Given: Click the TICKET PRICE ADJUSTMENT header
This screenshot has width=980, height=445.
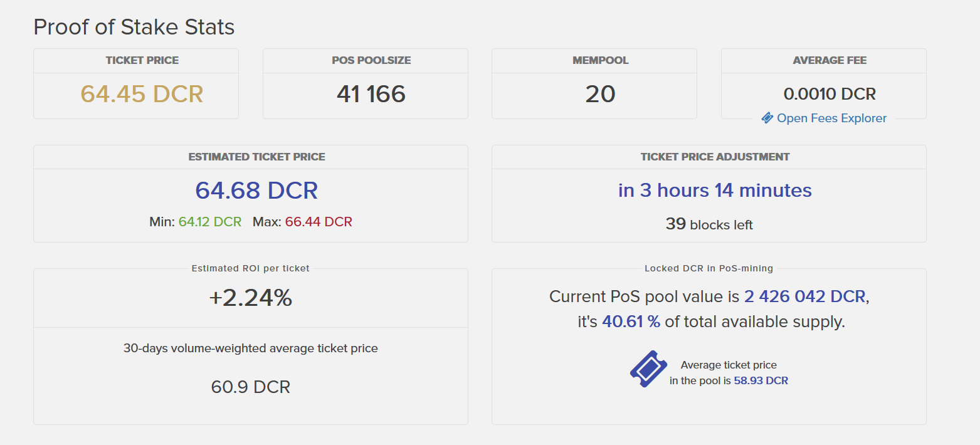Looking at the screenshot, I should [715, 157].
